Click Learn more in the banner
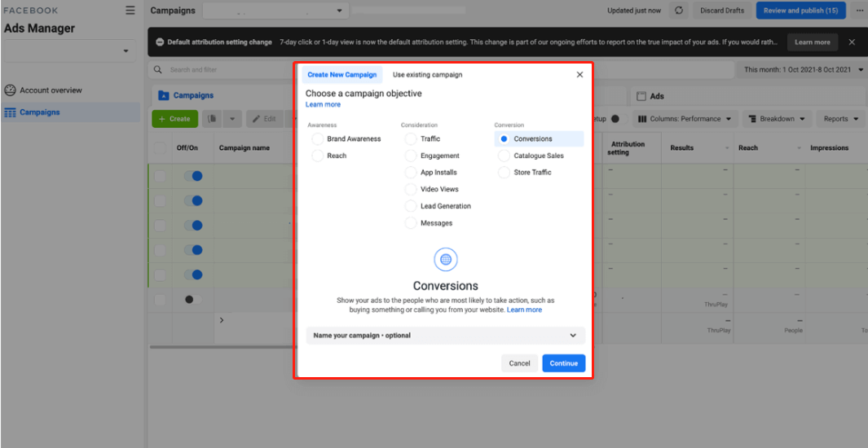Screen dimensions: 868x448 click(812, 42)
